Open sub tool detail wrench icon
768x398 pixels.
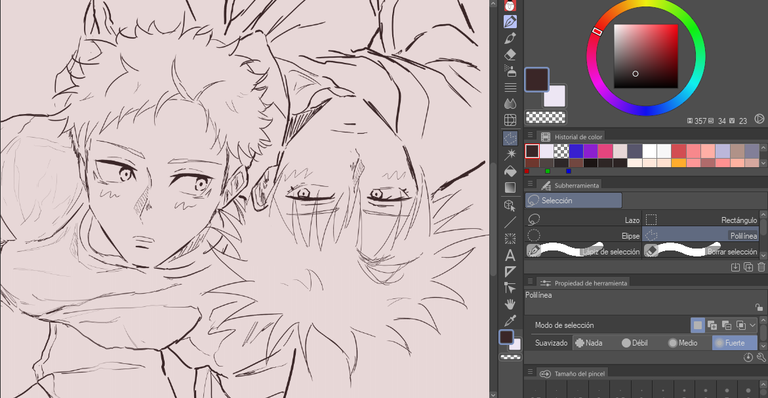[x=761, y=357]
